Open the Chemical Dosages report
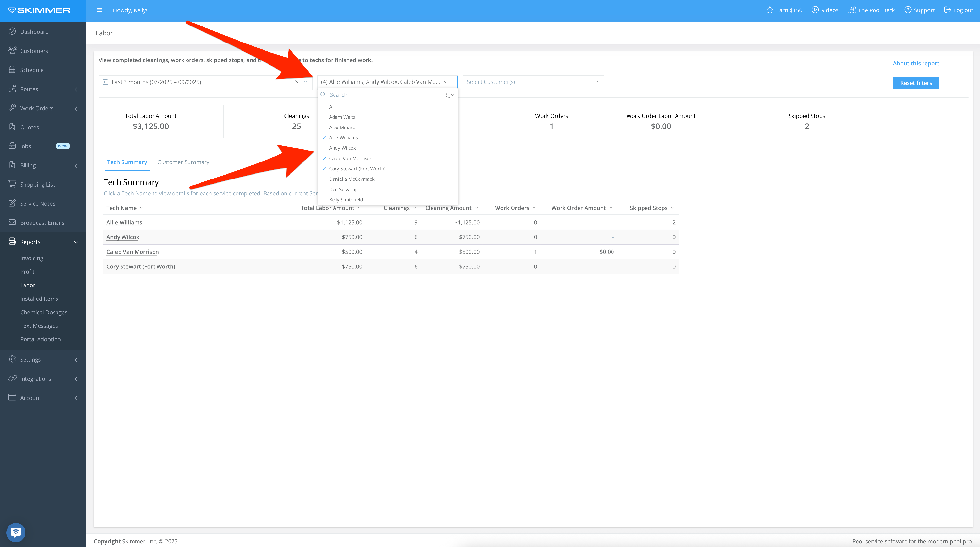Image resolution: width=980 pixels, height=547 pixels. click(43, 312)
